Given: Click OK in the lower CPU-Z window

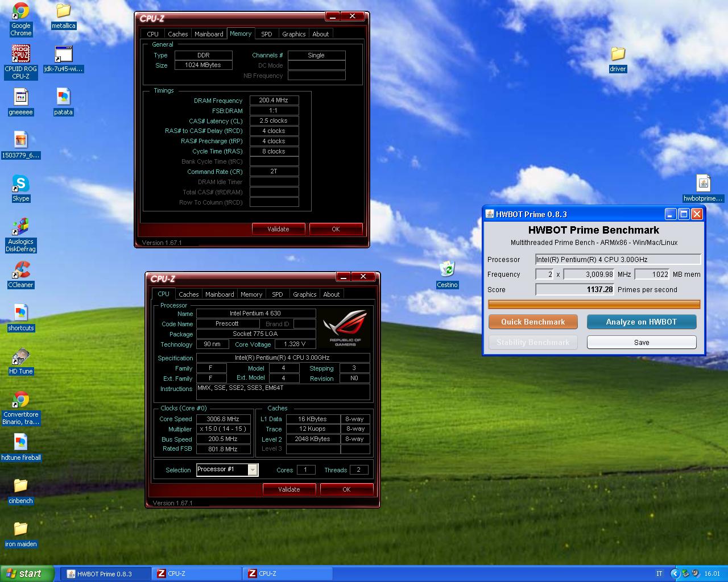Looking at the screenshot, I should (x=346, y=489).
